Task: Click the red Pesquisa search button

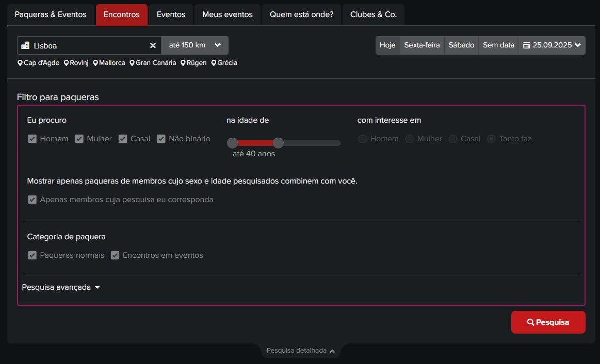Action: 548,322
